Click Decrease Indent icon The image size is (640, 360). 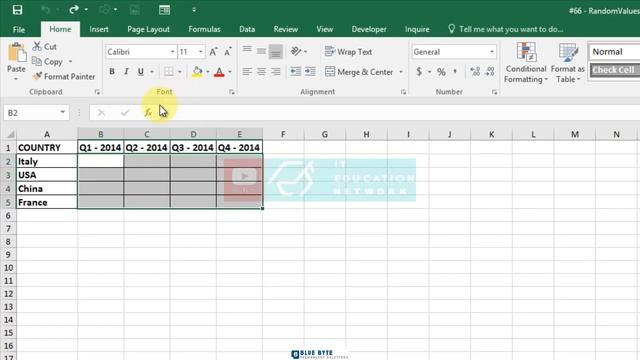point(296,72)
